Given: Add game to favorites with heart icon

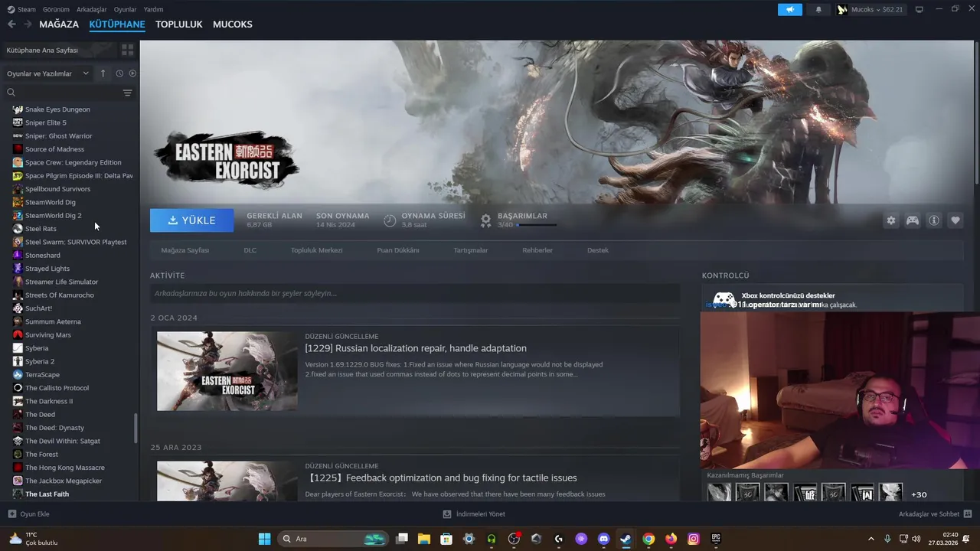Looking at the screenshot, I should coord(955,220).
